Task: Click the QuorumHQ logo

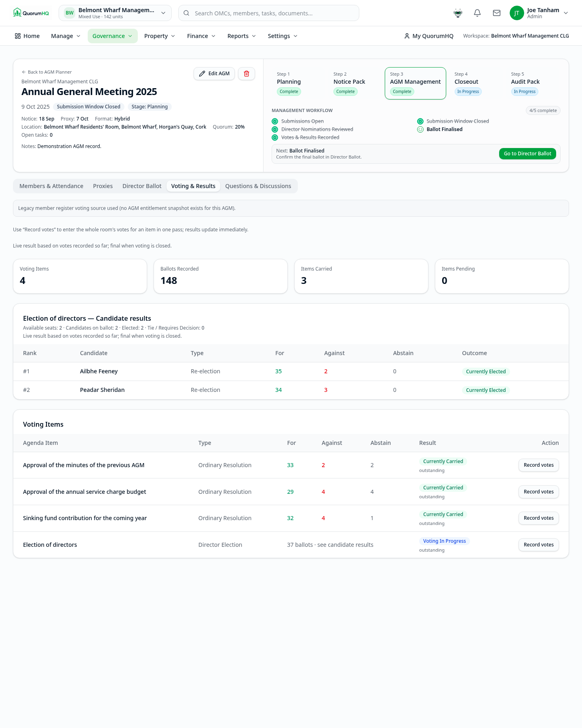Action: (31, 13)
